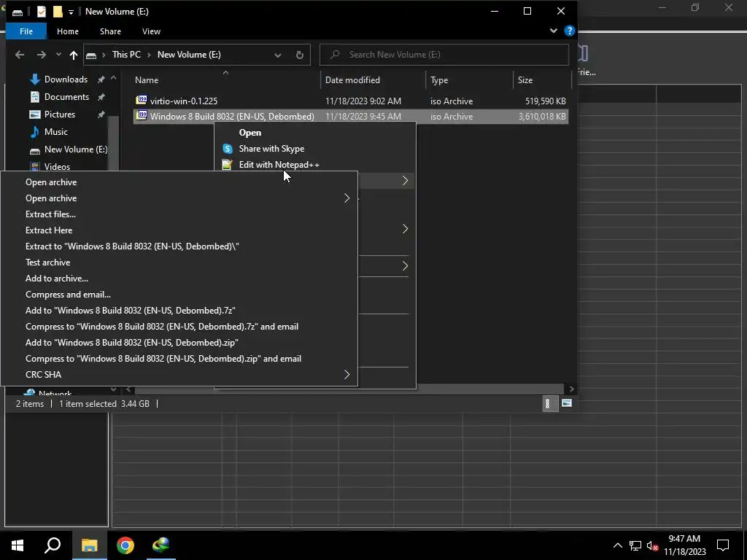Open the Home ribbon tab
Viewport: 747px width, 560px height.
coord(68,31)
